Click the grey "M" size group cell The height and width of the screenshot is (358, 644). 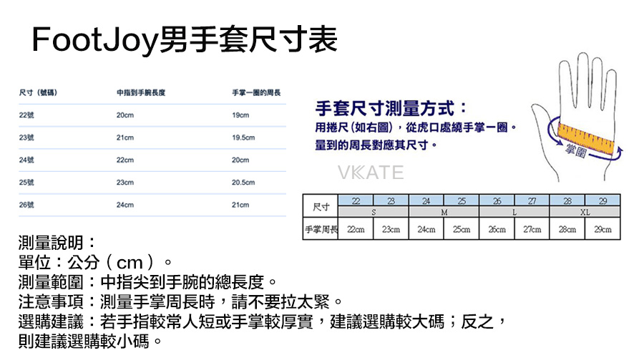(x=444, y=212)
